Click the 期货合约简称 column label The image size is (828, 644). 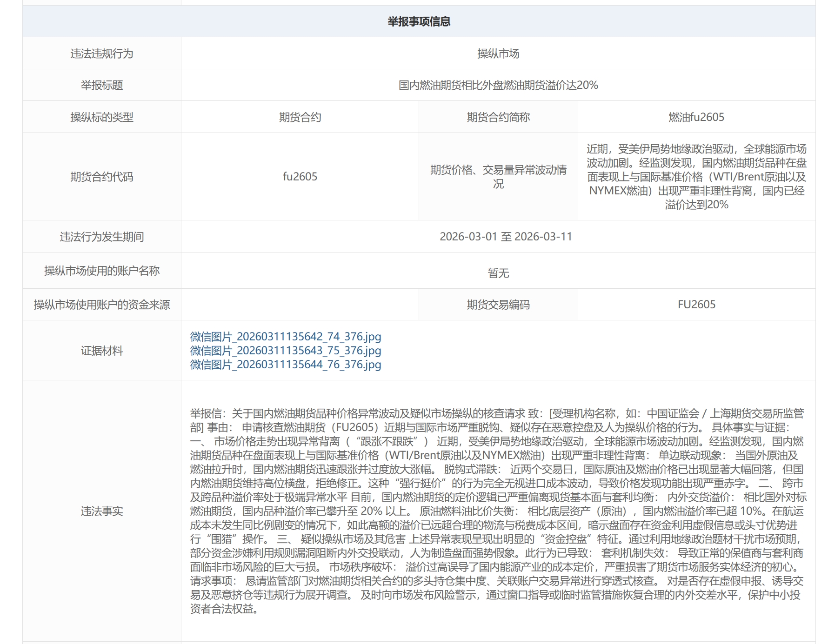click(498, 117)
